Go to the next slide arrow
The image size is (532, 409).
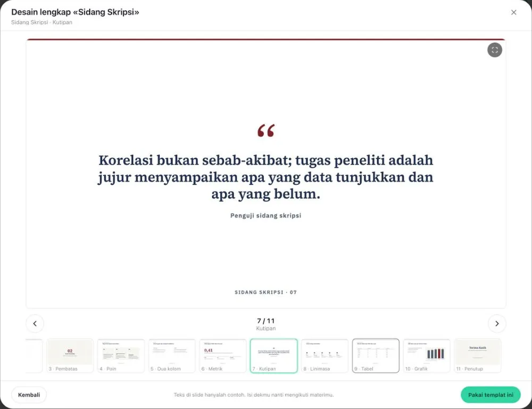coord(497,323)
